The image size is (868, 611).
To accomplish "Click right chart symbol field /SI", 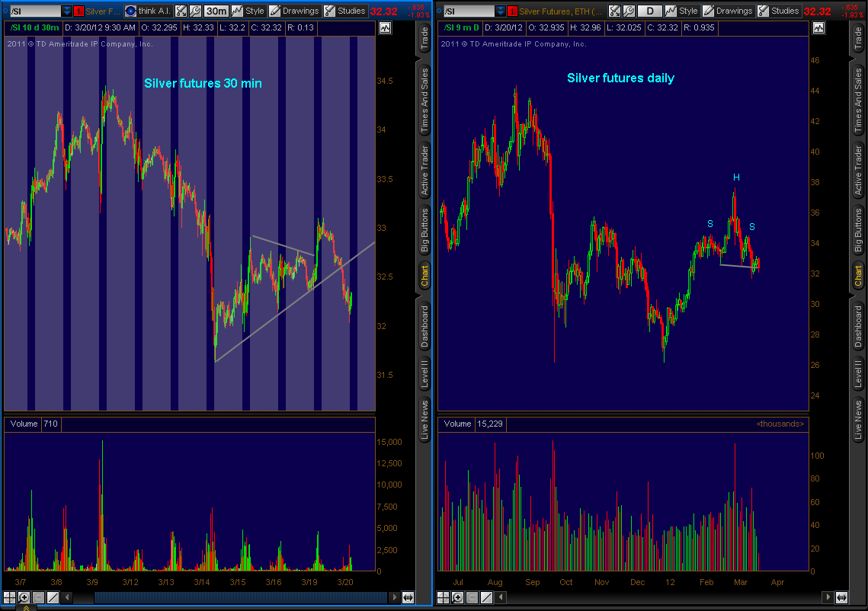I will point(469,11).
